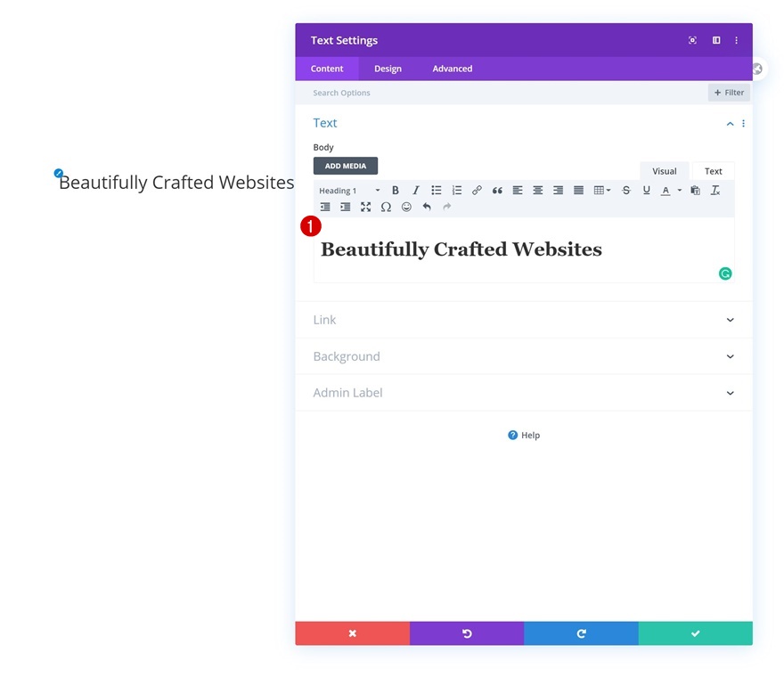Justify the text

[578, 191]
